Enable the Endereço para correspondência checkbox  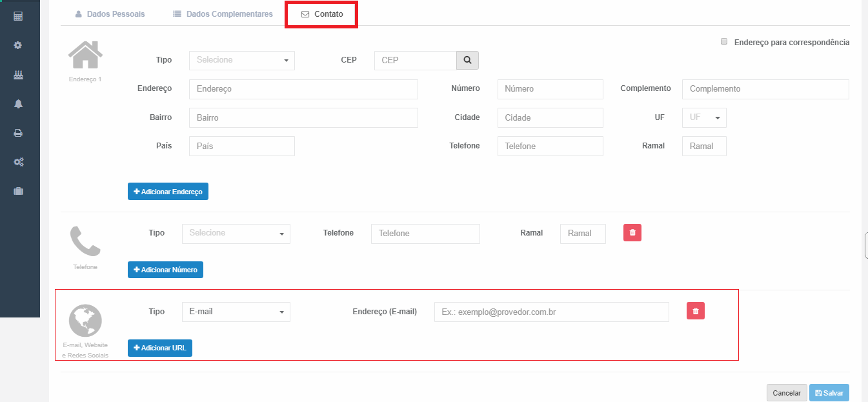[724, 41]
